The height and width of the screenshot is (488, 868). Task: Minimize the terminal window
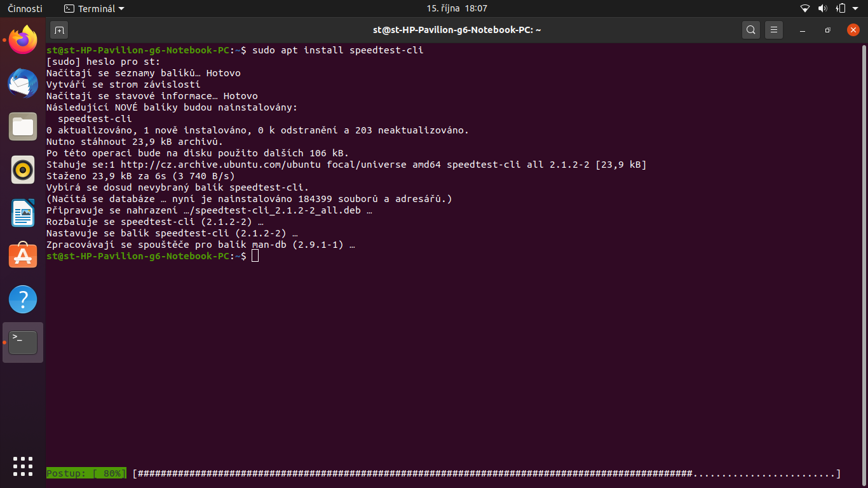803,30
